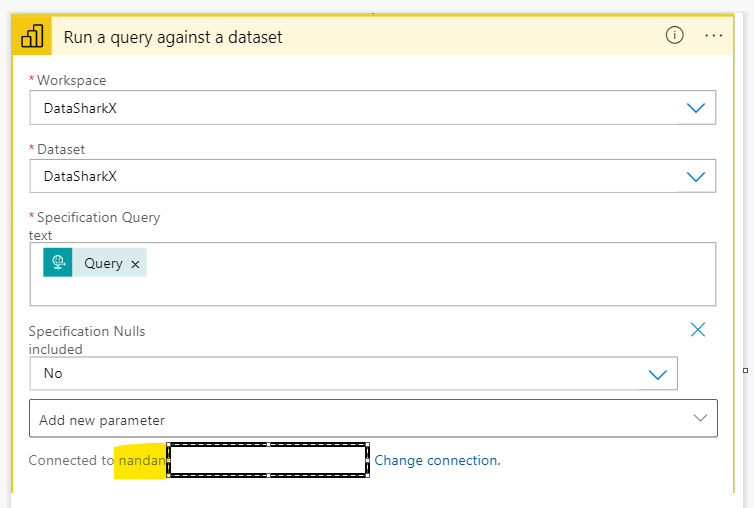
Task: Click the Query token globe icon
Action: [58, 263]
